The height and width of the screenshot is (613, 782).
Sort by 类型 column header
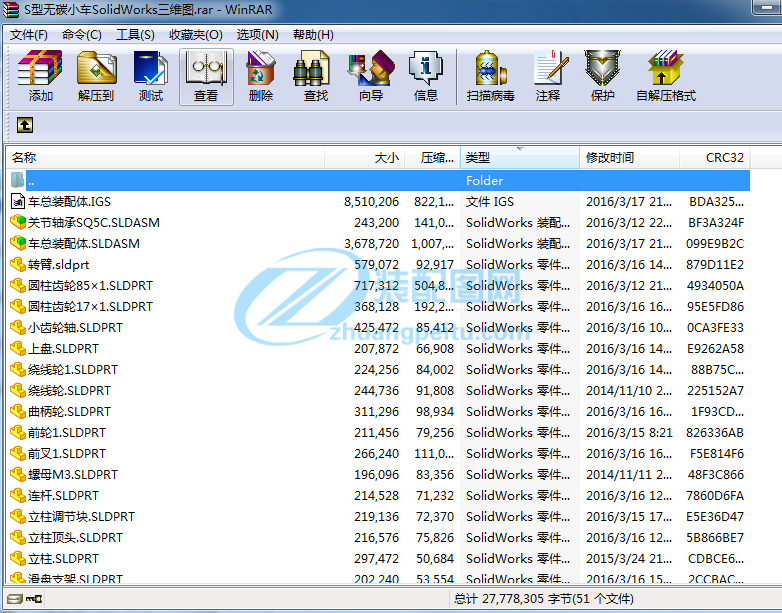tap(520, 158)
